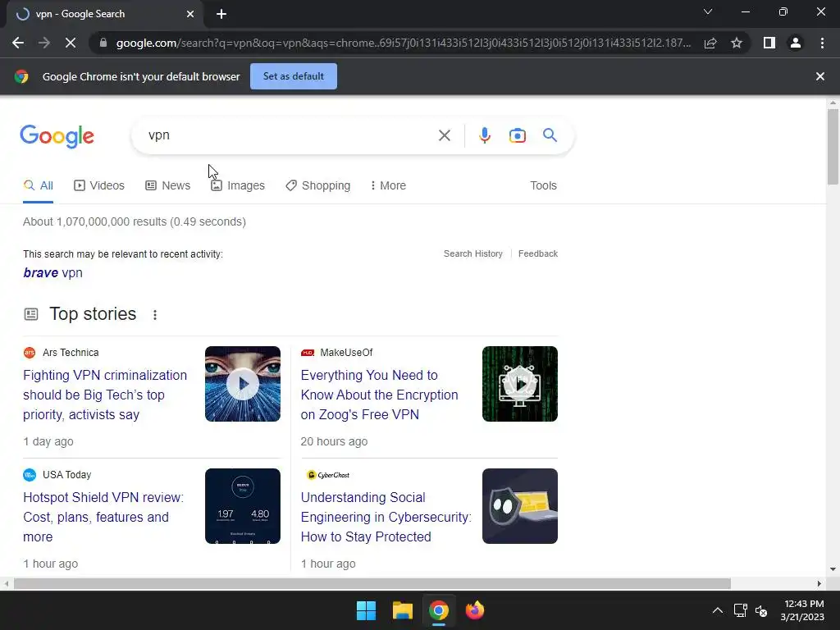Screen dimensions: 840x630
Task: Open File Explorer from taskbar
Action: [402, 610]
